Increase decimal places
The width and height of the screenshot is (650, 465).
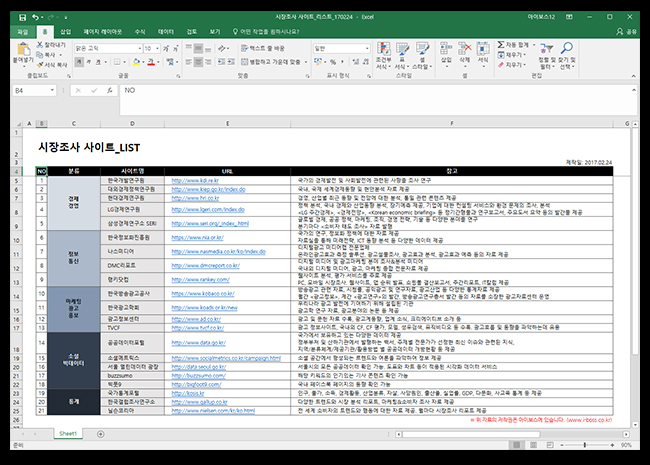coord(356,62)
